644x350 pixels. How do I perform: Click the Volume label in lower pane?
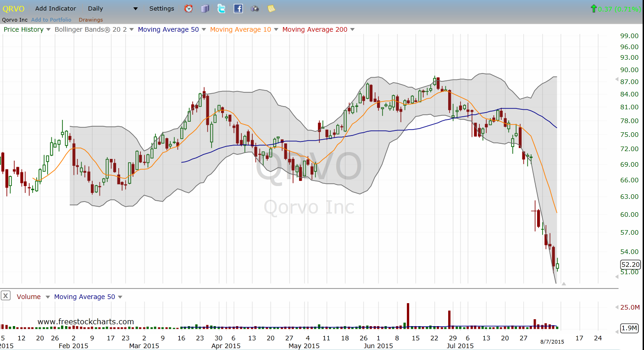point(28,297)
